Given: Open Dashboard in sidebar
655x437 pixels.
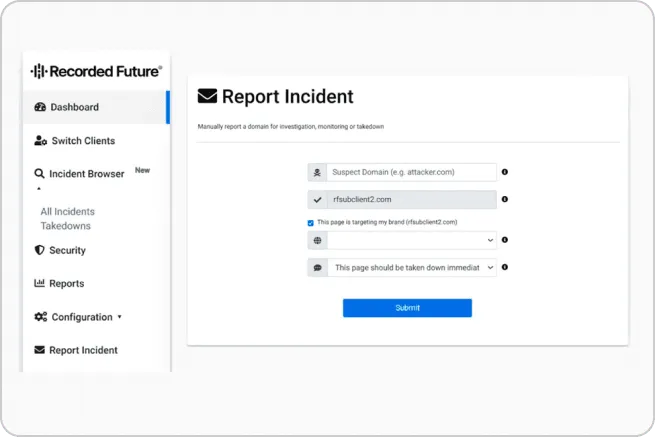Looking at the screenshot, I should coord(96,107).
